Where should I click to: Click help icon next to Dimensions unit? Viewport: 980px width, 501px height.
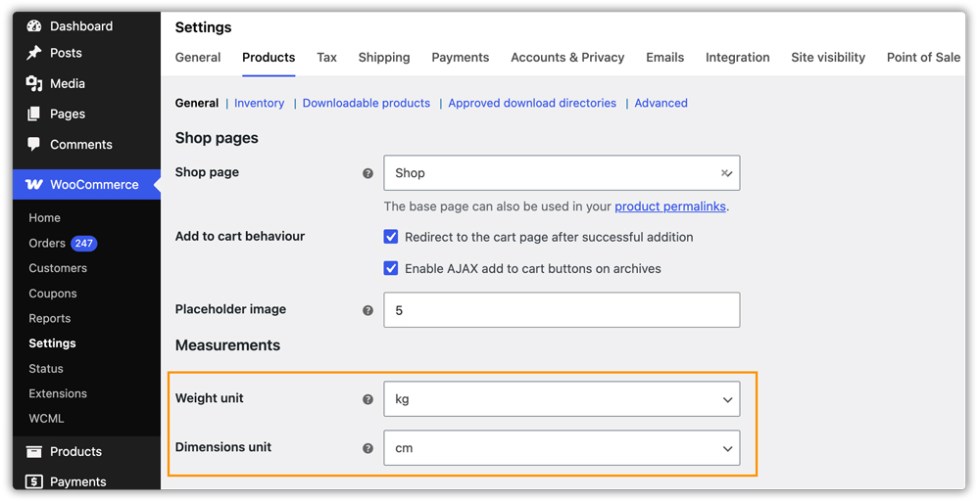[368, 448]
